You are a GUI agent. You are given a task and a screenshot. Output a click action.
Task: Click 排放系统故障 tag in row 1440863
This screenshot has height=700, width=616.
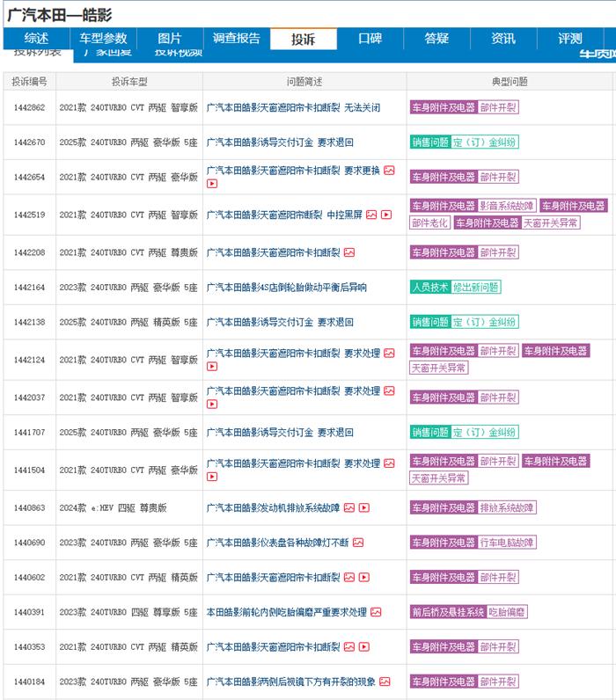click(507, 507)
